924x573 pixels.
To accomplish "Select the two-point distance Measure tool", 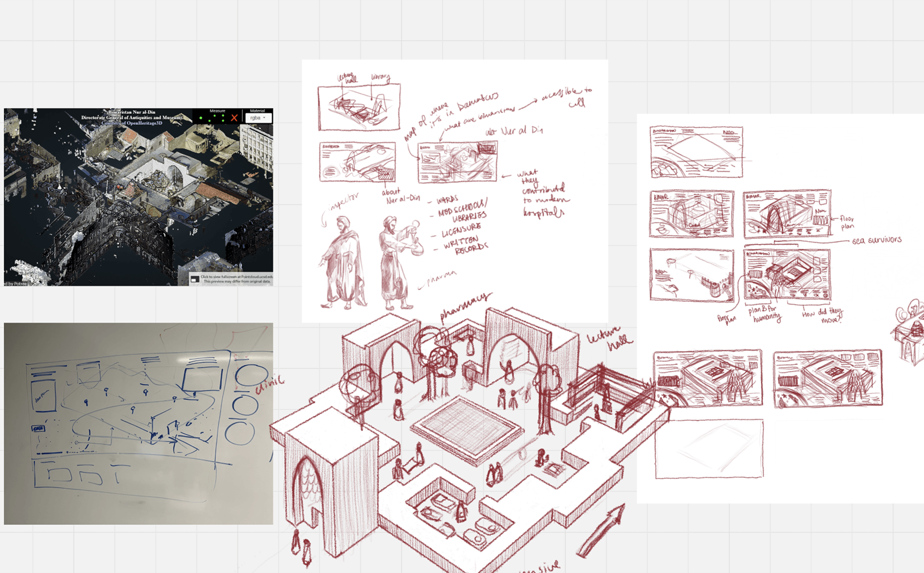I will 212,118.
